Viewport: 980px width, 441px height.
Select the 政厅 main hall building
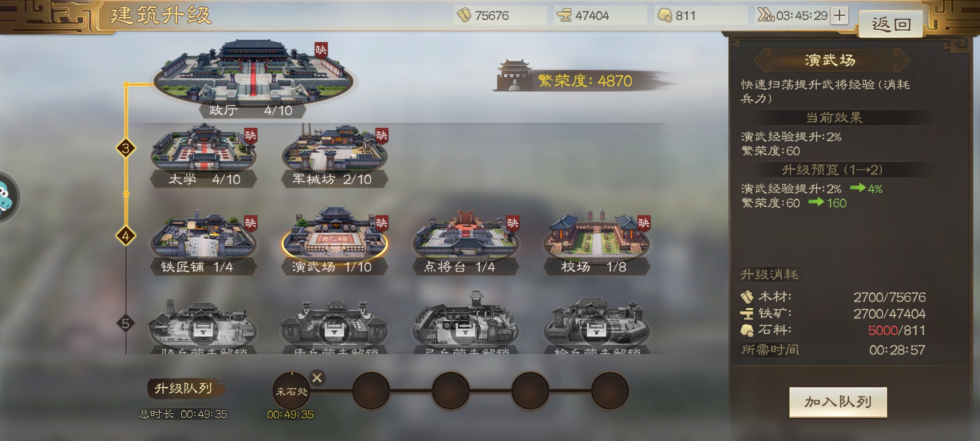coord(253,78)
